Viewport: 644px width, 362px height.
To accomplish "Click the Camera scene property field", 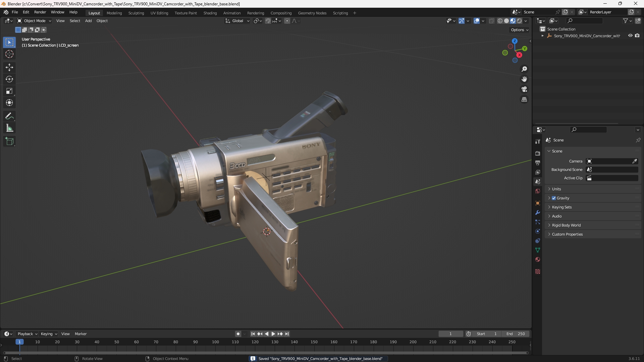I will [x=612, y=161].
